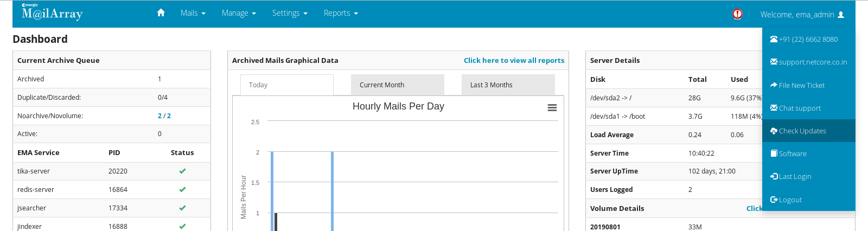Image resolution: width=868 pixels, height=231 pixels.
Task: Click the Server UpTime value 102 days, 21:00
Action: [712, 171]
